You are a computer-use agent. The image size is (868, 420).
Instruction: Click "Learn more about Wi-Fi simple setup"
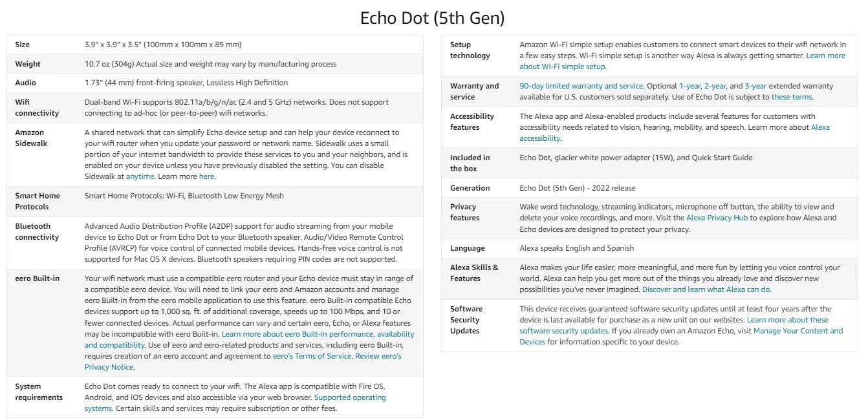[825, 56]
